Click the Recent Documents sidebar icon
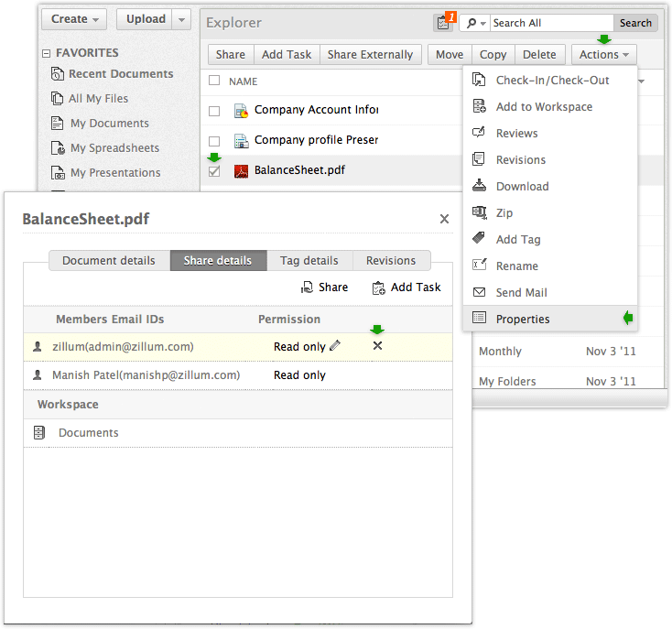The height and width of the screenshot is (629, 672). (x=58, y=73)
